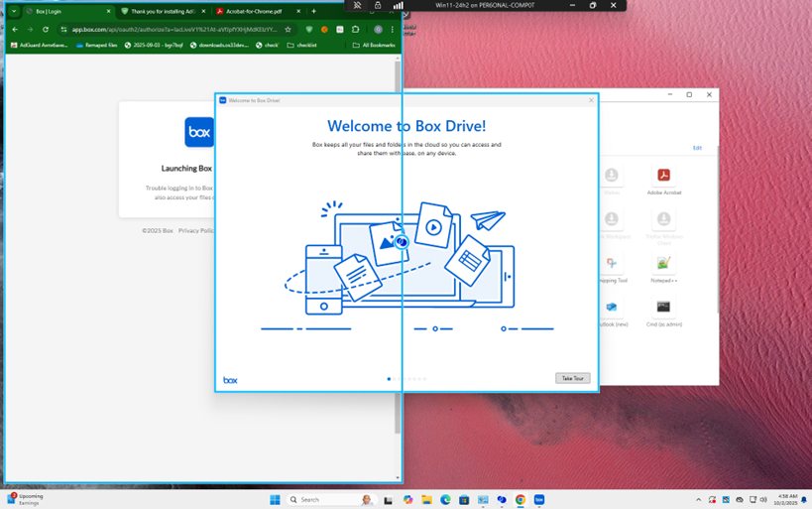Bookmark this page with star icon
Screen dimensions: 812x509
click(x=289, y=30)
